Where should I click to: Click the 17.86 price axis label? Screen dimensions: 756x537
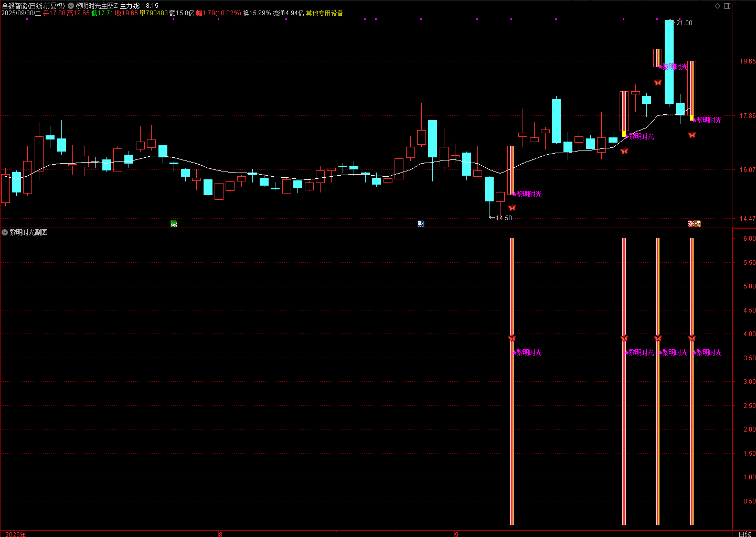click(748, 116)
